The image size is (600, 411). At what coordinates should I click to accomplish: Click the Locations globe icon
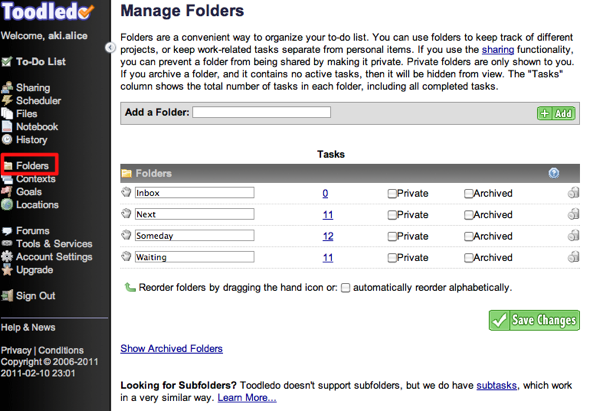click(x=7, y=205)
